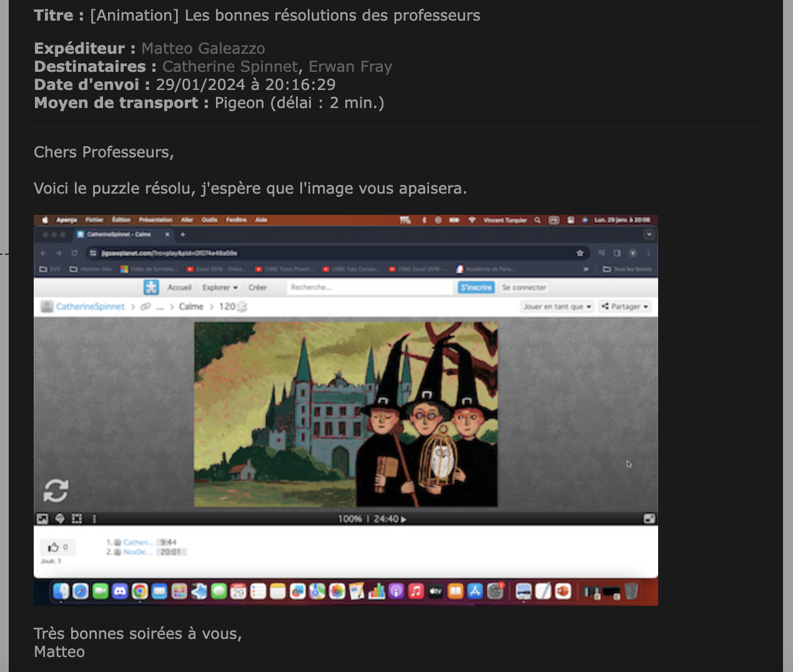Bookmark the page with the star icon
793x672 pixels.
(x=580, y=253)
